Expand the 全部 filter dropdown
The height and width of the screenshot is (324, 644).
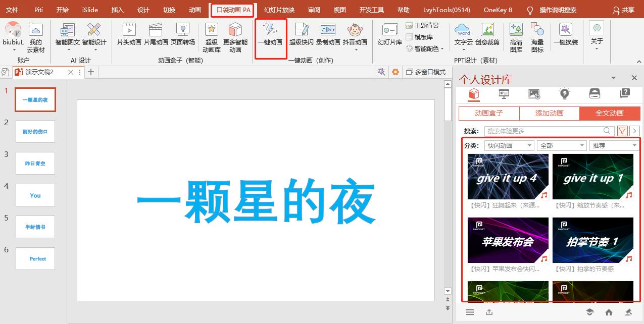(x=561, y=145)
